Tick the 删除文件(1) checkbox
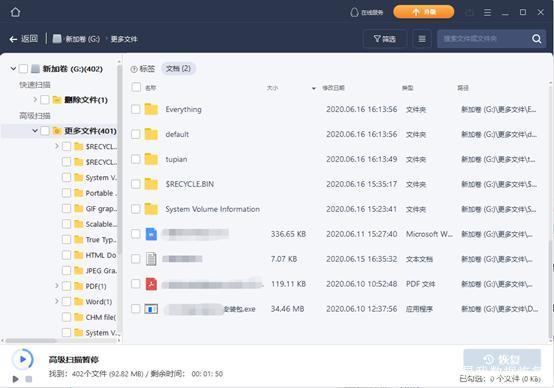Screen dimensions: 554x388 click(x=45, y=100)
